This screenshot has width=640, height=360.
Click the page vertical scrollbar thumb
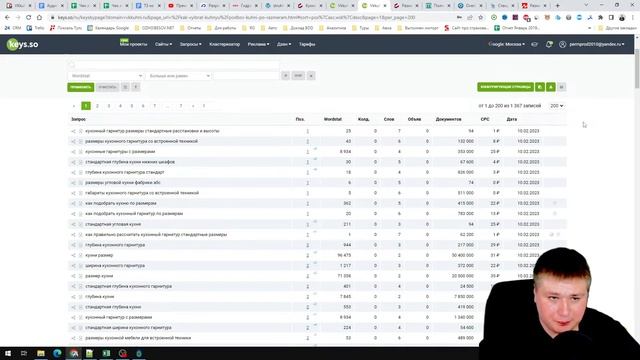click(x=637, y=69)
